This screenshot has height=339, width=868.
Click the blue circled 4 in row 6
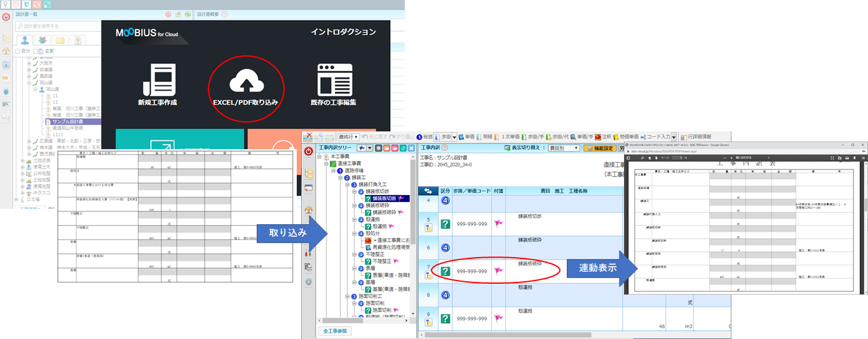(446, 248)
